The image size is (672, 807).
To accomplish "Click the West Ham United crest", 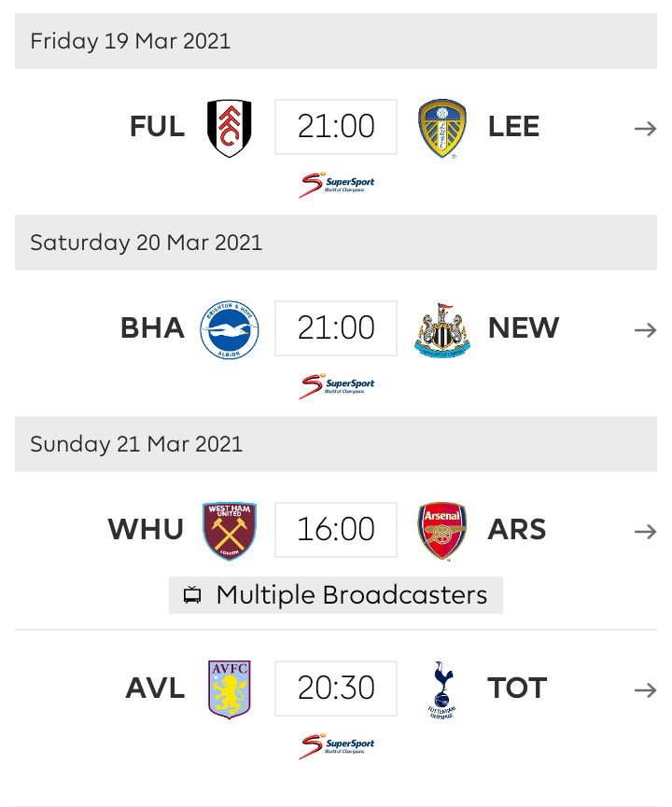I will click(x=229, y=531).
